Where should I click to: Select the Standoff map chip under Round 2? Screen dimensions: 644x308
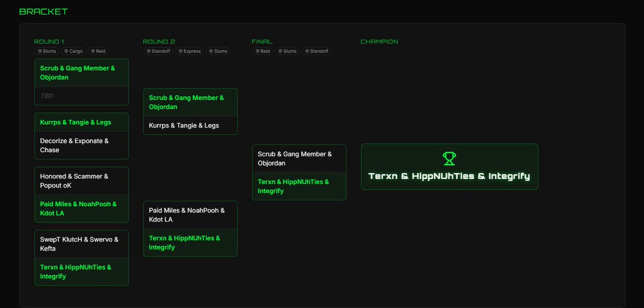click(x=159, y=51)
